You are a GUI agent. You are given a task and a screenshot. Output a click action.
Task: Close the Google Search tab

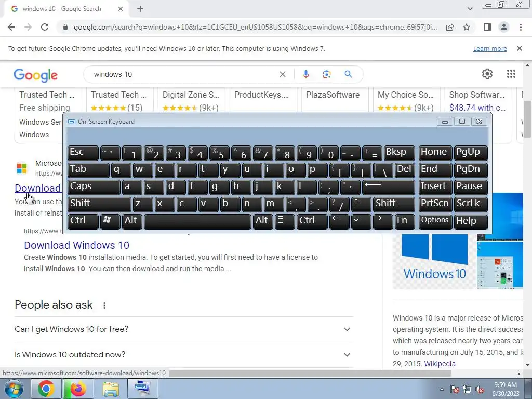121,9
